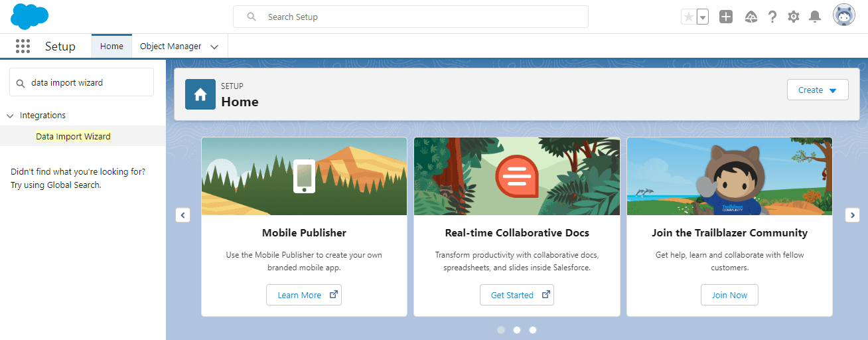
Task: Open Data Import Wizard in sidebar
Action: (73, 136)
